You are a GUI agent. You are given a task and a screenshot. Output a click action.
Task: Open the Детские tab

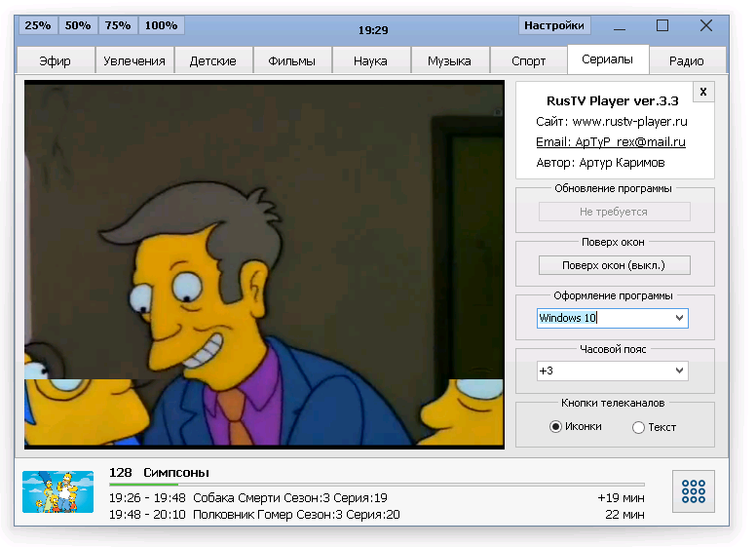[212, 60]
